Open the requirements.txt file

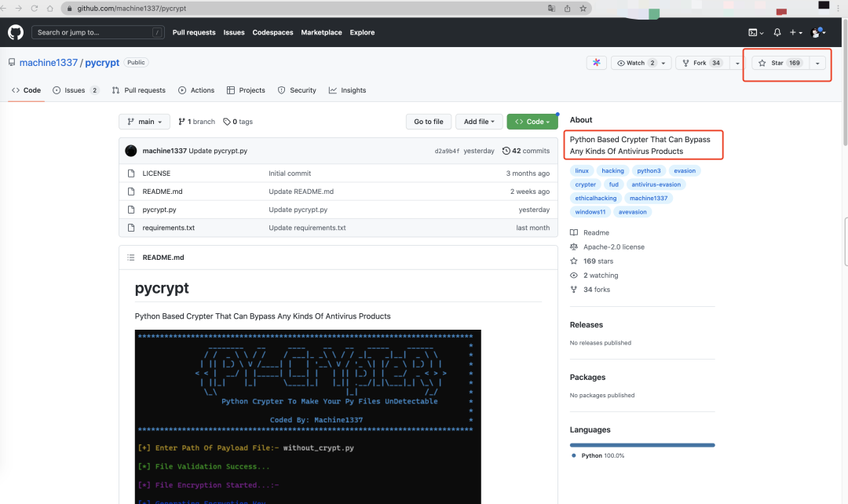coord(168,228)
